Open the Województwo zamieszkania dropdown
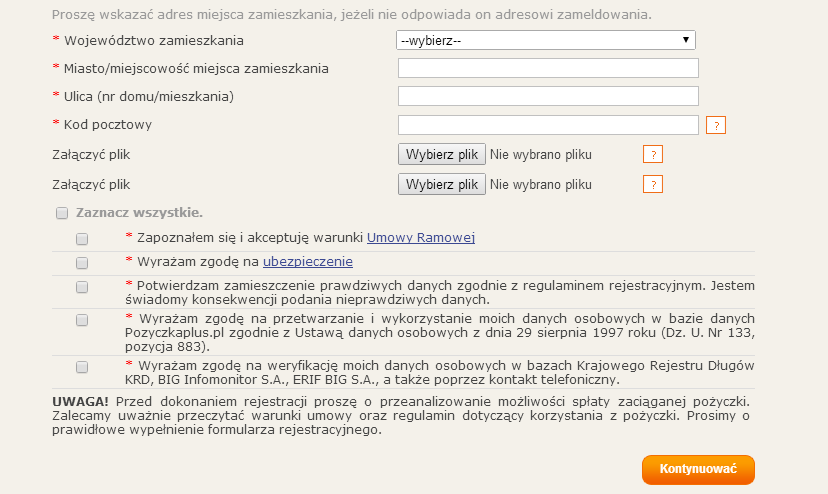Image resolution: width=828 pixels, height=494 pixels. pos(545,40)
